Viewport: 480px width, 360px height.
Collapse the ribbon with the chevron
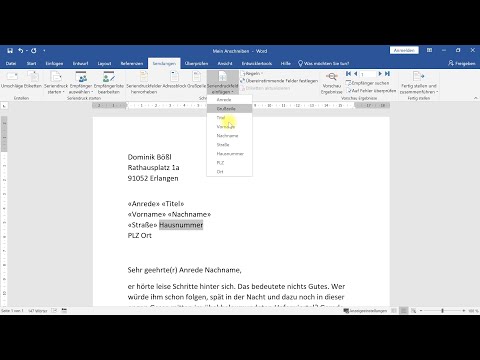click(475, 98)
